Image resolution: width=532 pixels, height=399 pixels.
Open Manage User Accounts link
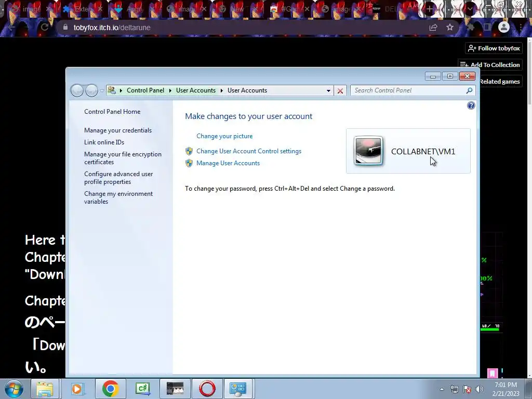[228, 163]
